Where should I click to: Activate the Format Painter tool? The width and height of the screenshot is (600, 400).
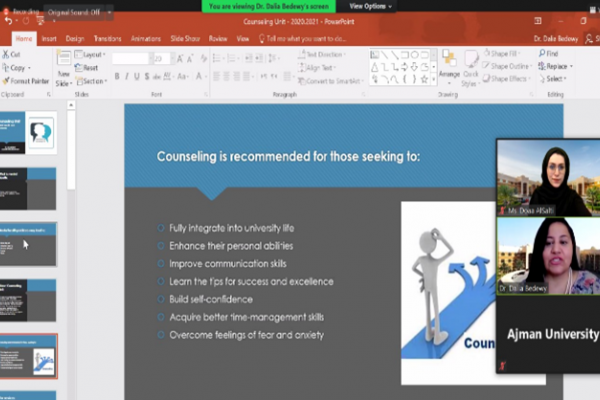[26, 81]
